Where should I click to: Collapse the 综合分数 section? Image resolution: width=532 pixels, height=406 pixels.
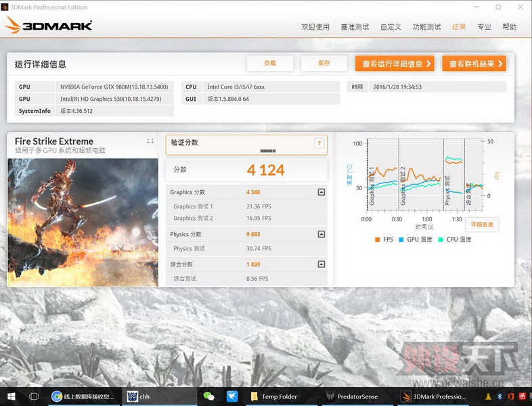click(x=322, y=264)
